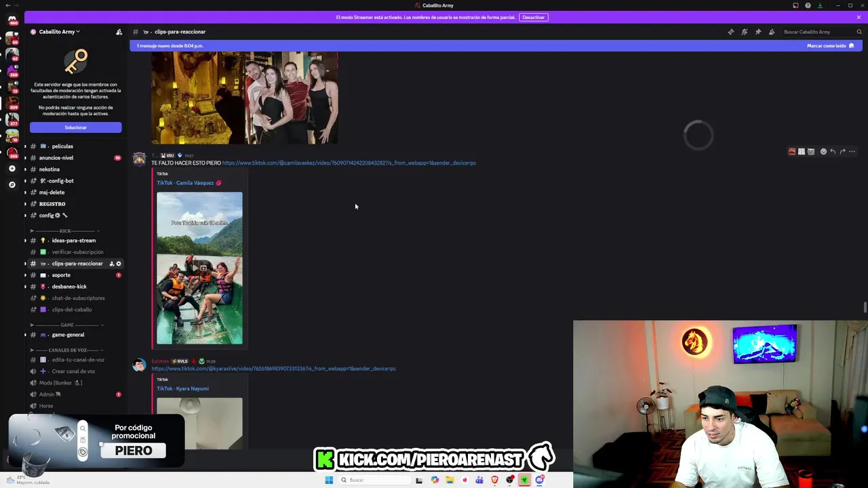Viewport: 868px width, 488px height.
Task: Collapse the GAME channel category
Action: (66, 325)
